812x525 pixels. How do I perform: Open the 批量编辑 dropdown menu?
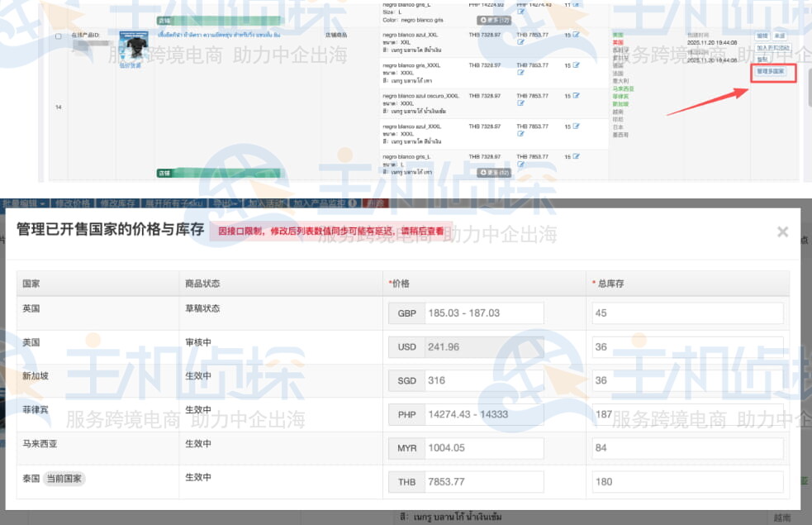[23, 203]
